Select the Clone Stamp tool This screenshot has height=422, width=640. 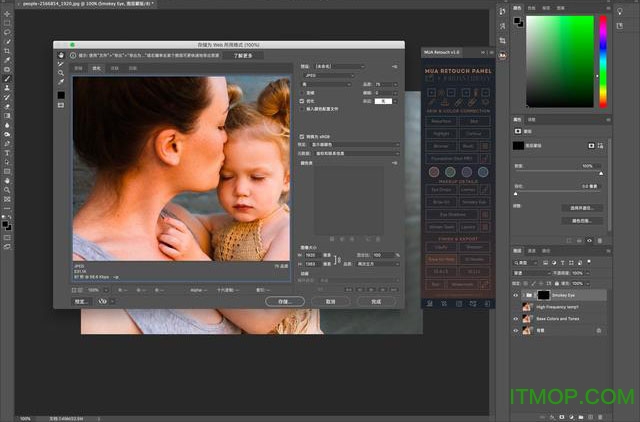point(7,88)
